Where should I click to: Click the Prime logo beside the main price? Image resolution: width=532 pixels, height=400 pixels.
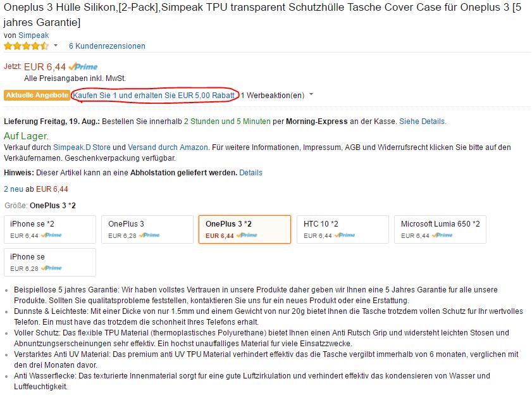[83, 66]
